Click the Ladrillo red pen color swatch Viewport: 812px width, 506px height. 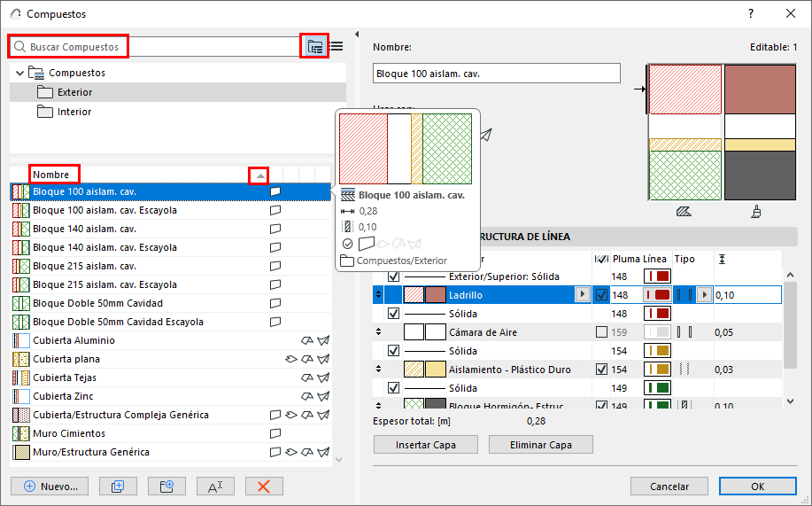[x=657, y=295]
